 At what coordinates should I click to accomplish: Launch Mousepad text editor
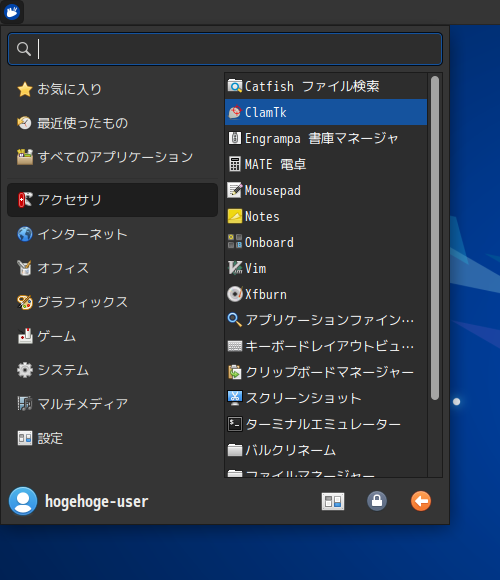click(326, 190)
